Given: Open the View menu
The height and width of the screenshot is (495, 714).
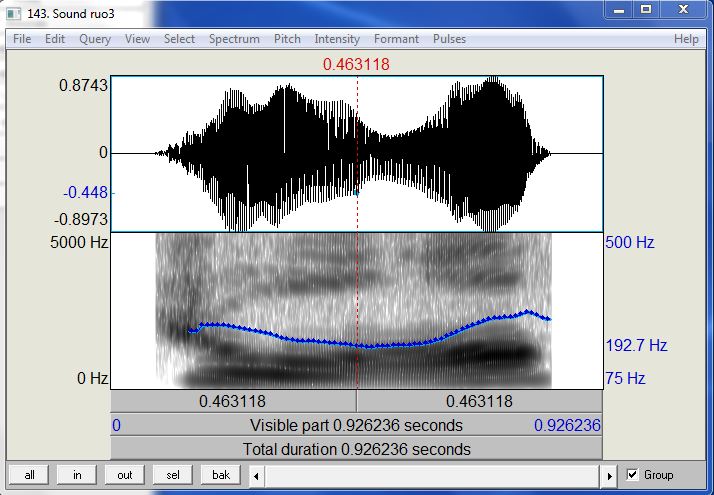Looking at the screenshot, I should [x=137, y=39].
